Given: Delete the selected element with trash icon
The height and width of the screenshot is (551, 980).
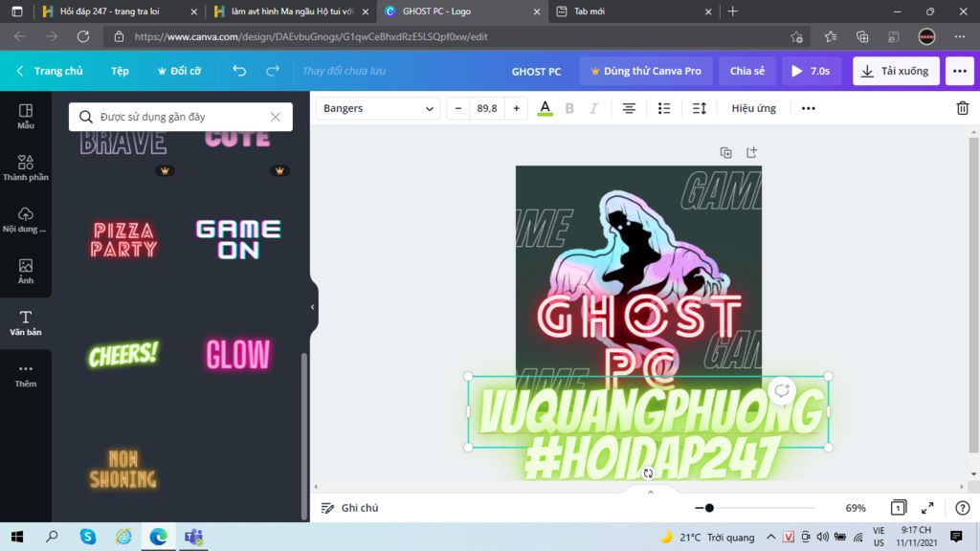Looking at the screenshot, I should coord(963,108).
